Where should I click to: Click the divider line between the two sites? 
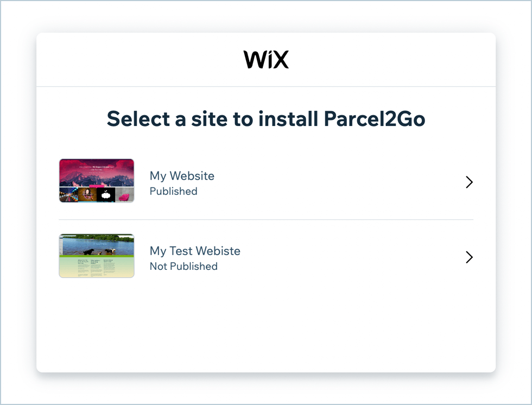coord(266,220)
